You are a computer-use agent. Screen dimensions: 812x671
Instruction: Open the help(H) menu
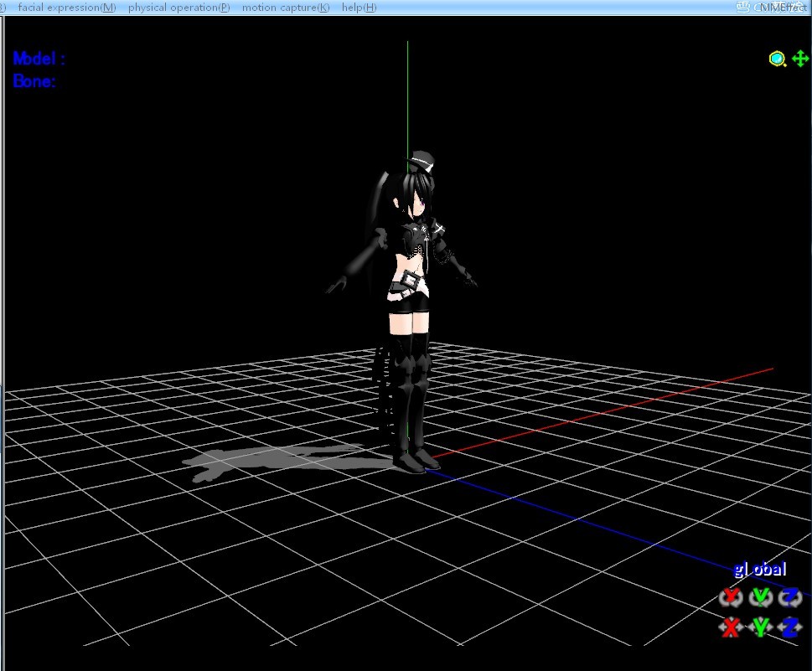(359, 8)
